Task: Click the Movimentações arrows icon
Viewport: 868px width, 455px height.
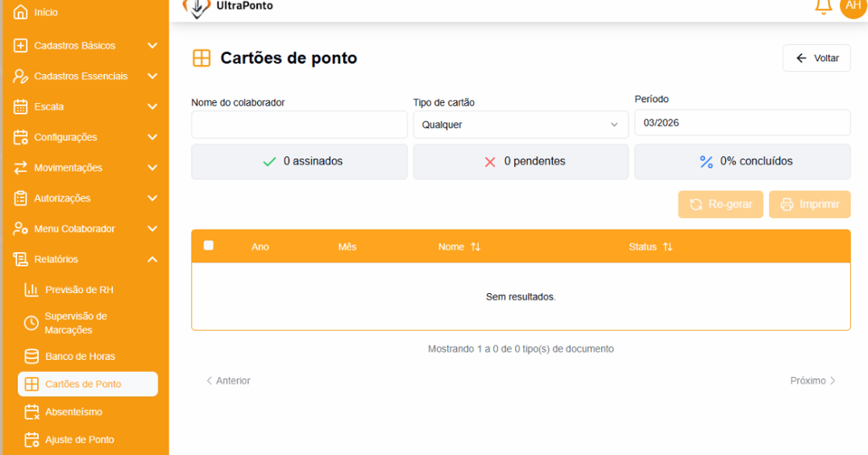Action: 20,168
